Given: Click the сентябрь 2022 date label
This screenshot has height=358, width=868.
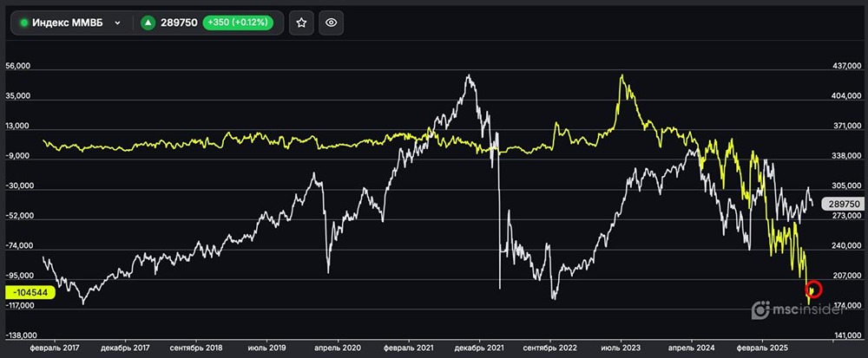Looking at the screenshot, I should (550, 348).
